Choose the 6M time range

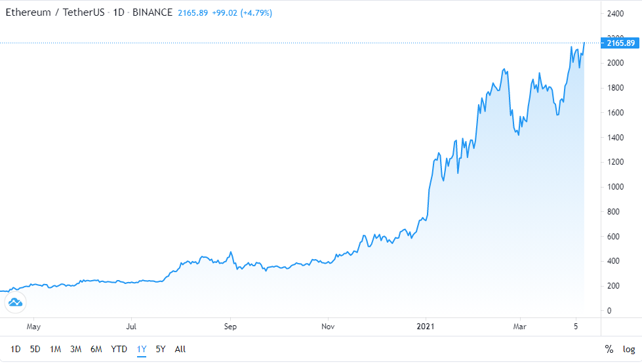(96, 349)
